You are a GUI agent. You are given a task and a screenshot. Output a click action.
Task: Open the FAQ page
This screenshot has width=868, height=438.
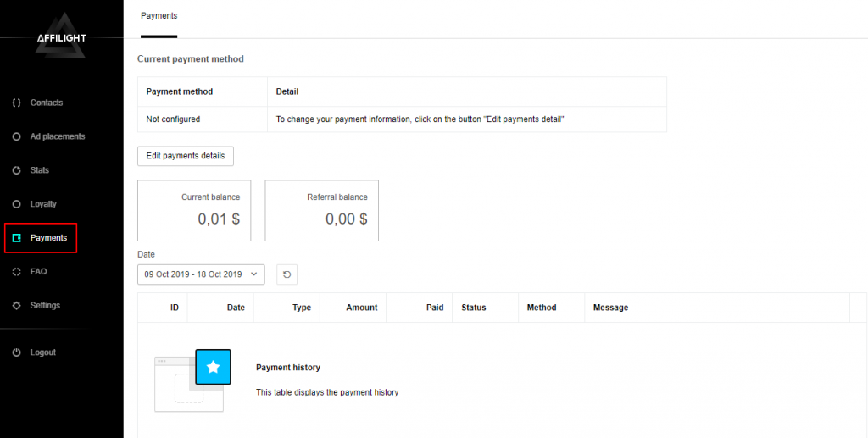tap(39, 272)
